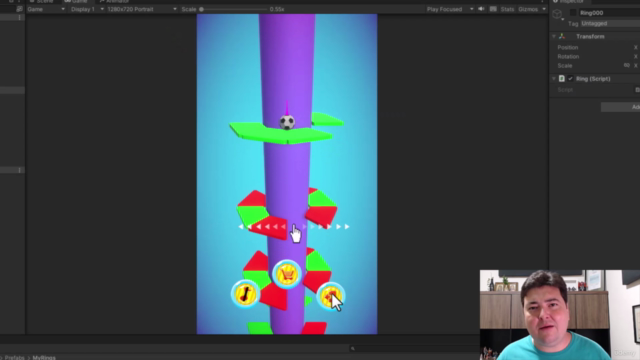Toggle the Gizmos button

(528, 9)
